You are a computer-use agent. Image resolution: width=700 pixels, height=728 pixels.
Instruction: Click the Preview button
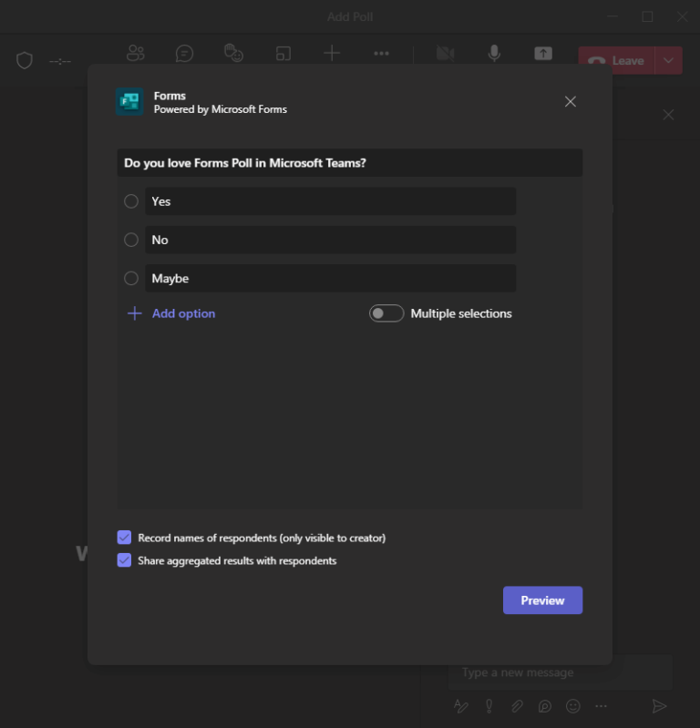click(542, 600)
